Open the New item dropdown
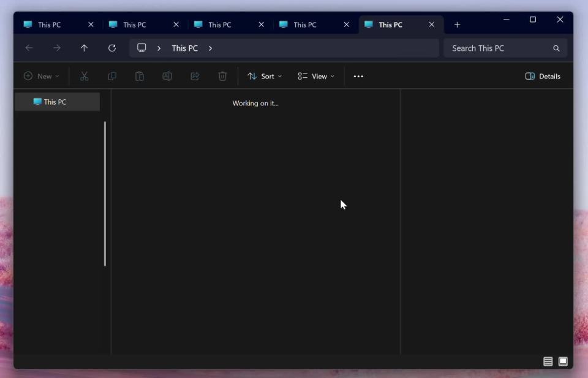 coord(41,76)
